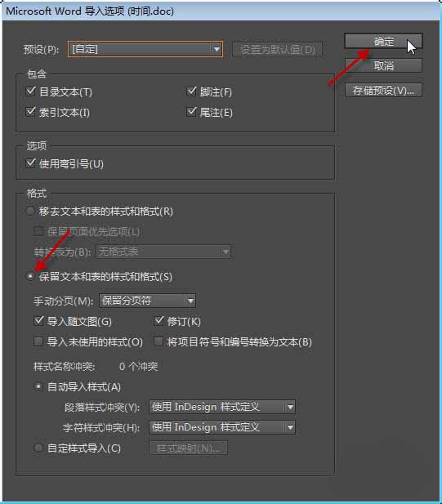
Task: Click the 确定 button
Action: tap(383, 41)
